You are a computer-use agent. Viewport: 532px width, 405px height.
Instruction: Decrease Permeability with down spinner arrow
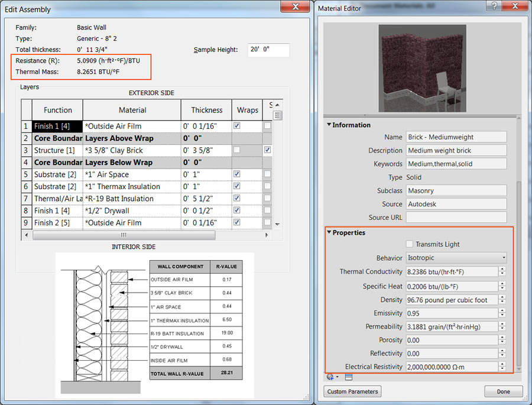[502, 329]
